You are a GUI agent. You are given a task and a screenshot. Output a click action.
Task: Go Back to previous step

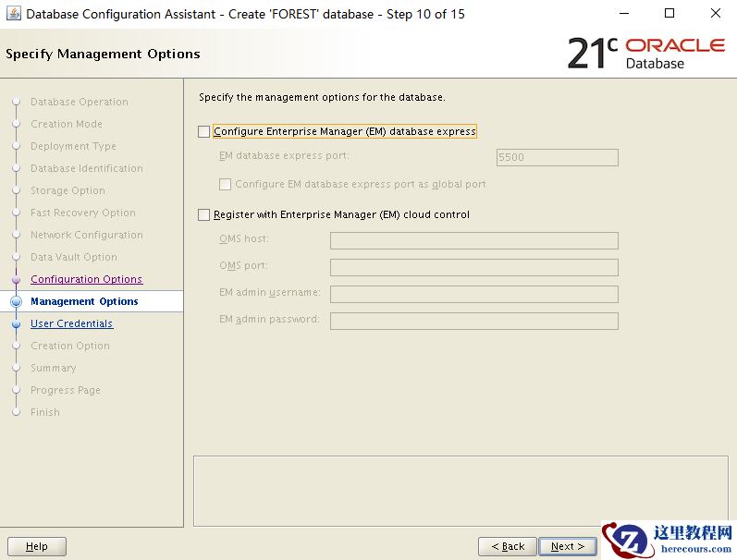[x=508, y=546]
